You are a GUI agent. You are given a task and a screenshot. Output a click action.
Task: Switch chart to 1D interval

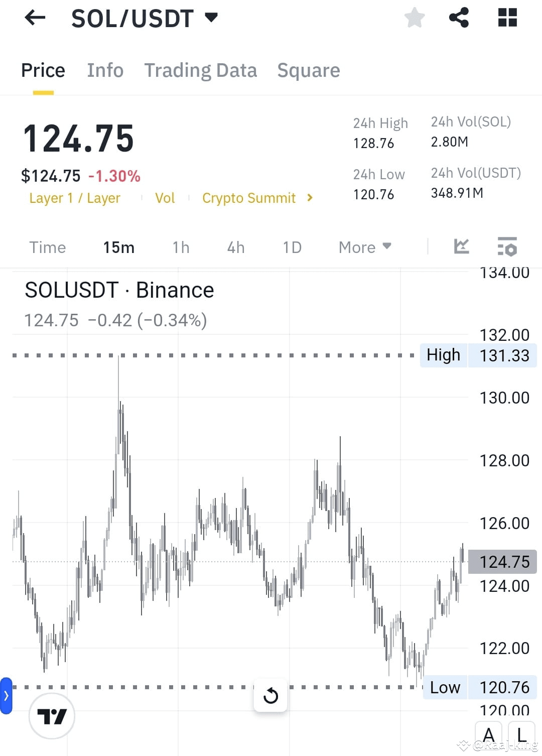(292, 247)
